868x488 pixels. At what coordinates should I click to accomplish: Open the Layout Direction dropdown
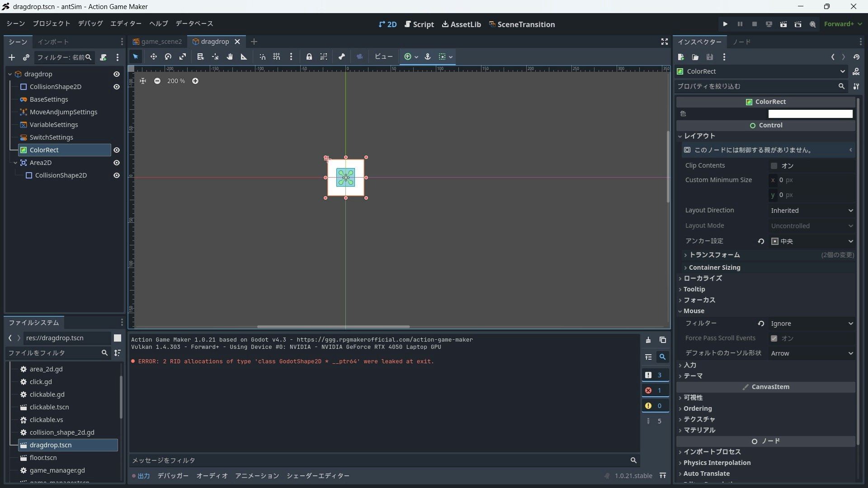pyautogui.click(x=812, y=211)
